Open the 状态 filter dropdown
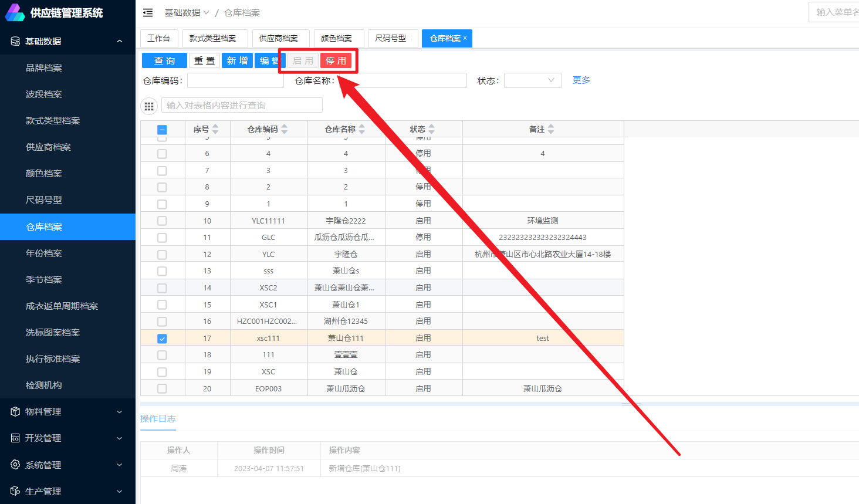859x504 pixels. click(532, 80)
